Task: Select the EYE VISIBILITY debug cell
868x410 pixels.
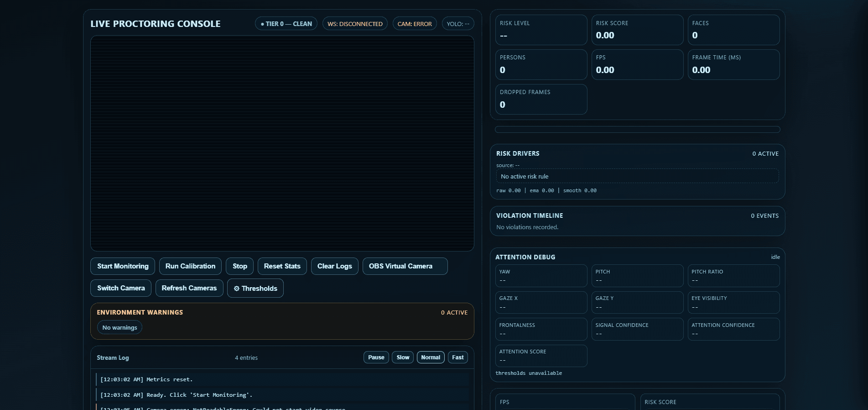Action: [734, 303]
